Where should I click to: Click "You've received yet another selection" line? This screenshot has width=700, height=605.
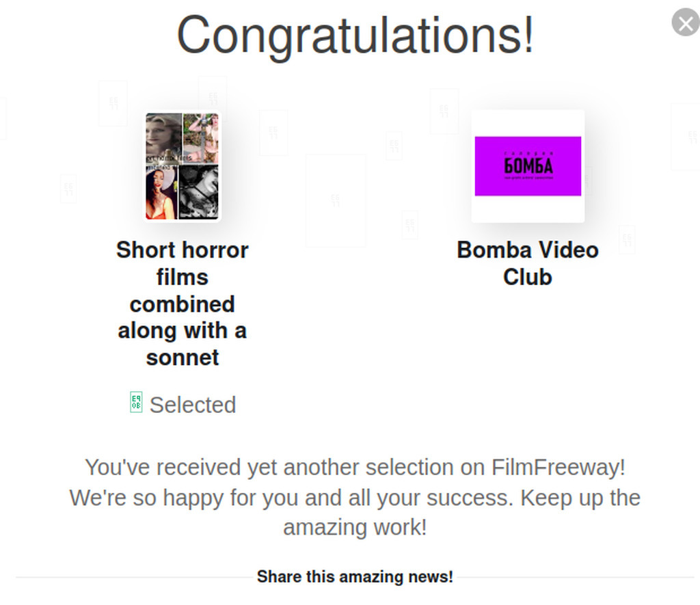[x=355, y=468]
